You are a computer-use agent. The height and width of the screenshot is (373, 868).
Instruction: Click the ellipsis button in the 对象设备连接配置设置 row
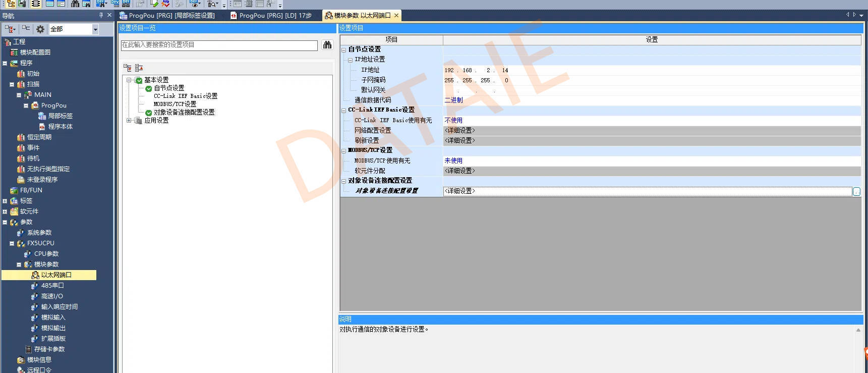click(x=856, y=191)
